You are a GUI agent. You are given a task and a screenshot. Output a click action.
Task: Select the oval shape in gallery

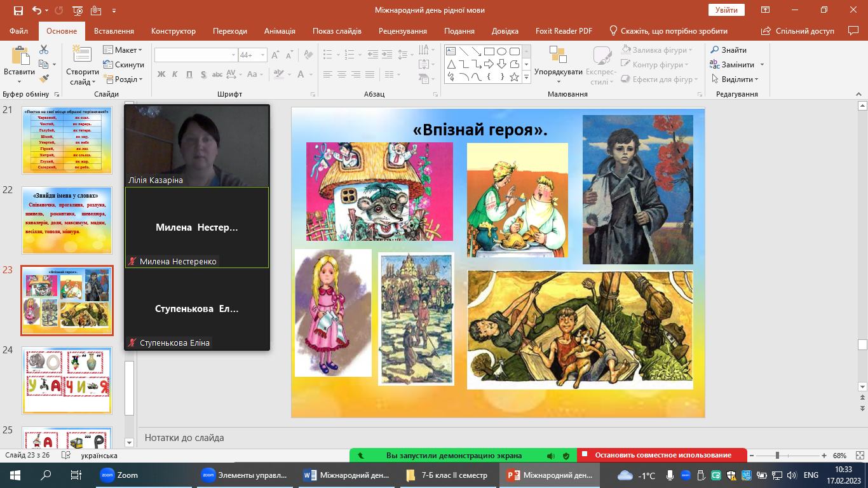(x=502, y=51)
